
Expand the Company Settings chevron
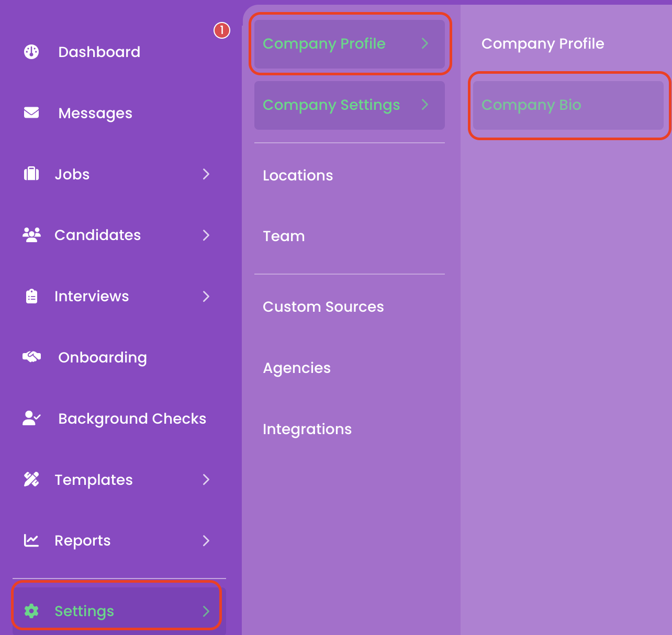point(425,105)
